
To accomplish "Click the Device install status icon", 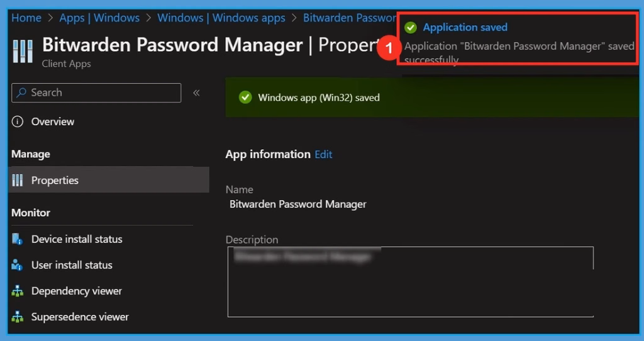I will coord(17,239).
